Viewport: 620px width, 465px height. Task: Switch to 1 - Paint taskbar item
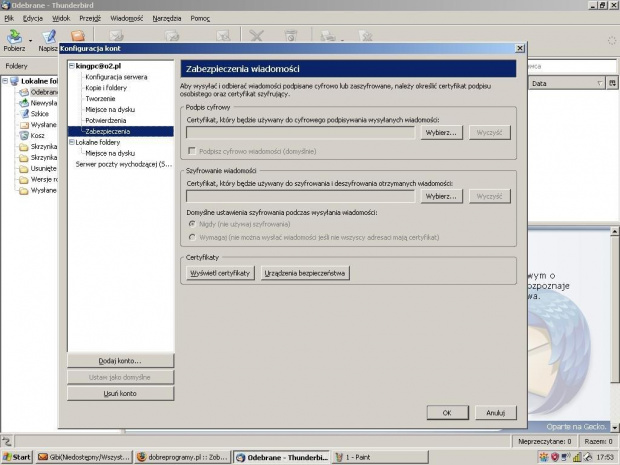pos(380,457)
